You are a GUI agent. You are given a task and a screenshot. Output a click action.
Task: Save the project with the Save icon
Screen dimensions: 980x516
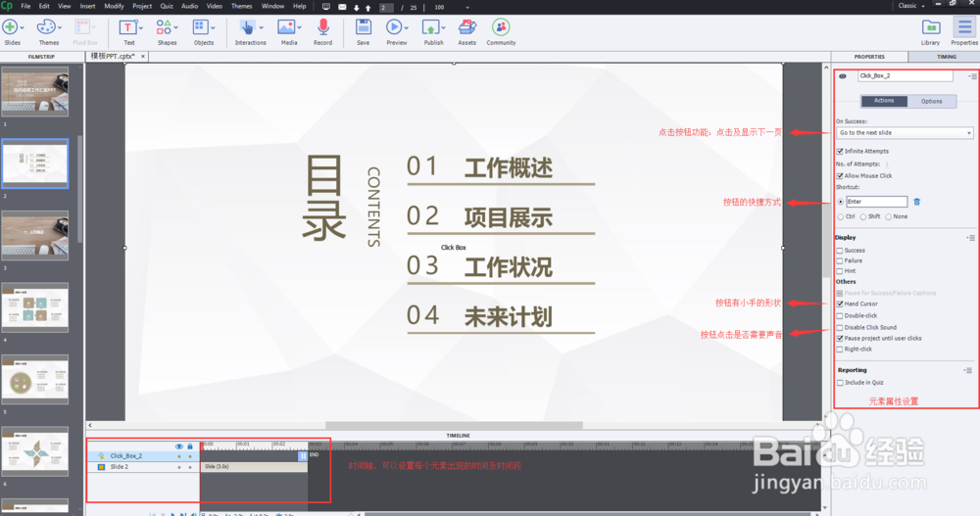coord(364,27)
